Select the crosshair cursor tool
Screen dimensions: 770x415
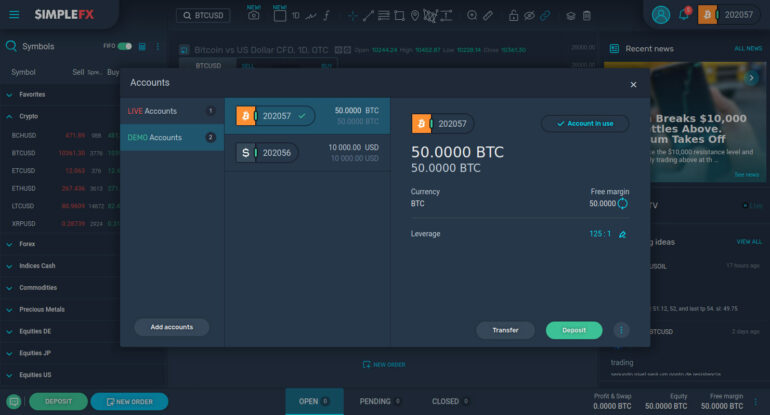tap(353, 16)
